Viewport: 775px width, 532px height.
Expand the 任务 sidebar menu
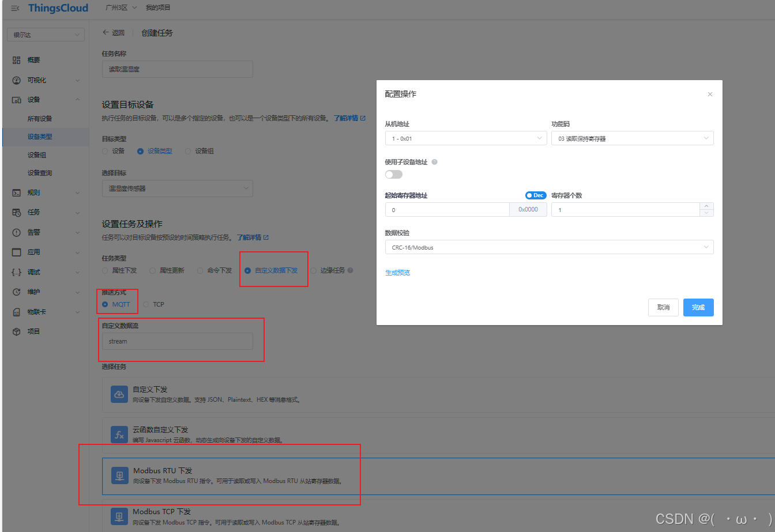[x=78, y=212]
